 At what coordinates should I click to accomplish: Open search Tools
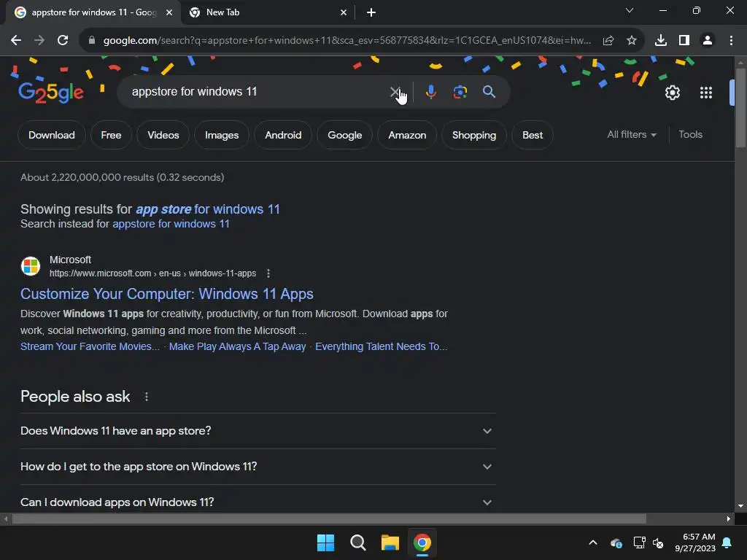pyautogui.click(x=690, y=135)
